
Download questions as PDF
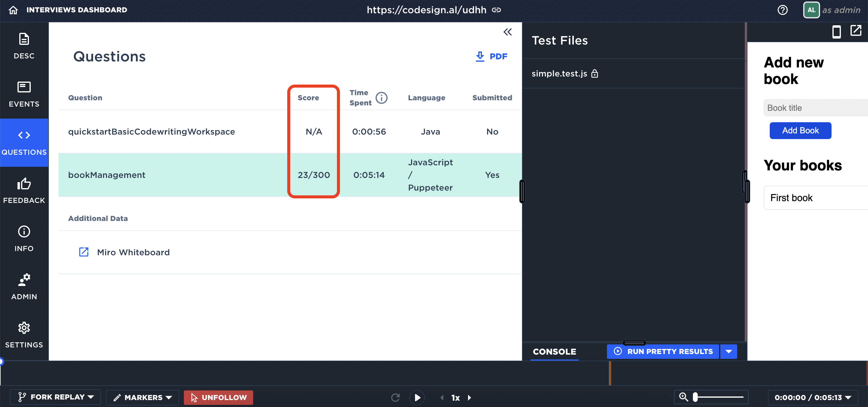pyautogui.click(x=491, y=56)
